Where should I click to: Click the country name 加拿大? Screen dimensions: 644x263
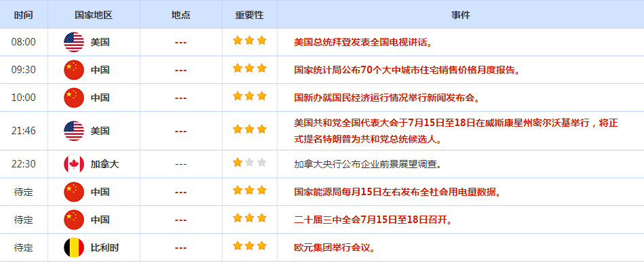105,165
